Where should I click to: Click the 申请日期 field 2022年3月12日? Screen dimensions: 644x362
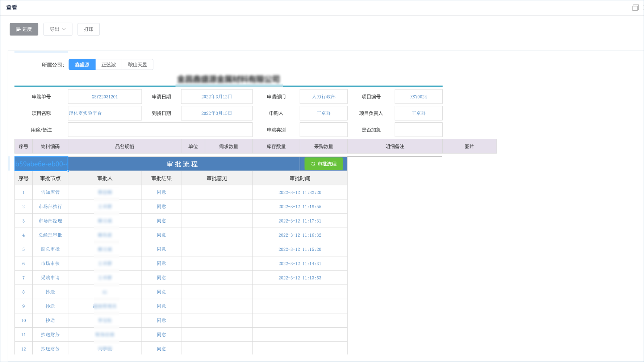(x=217, y=97)
